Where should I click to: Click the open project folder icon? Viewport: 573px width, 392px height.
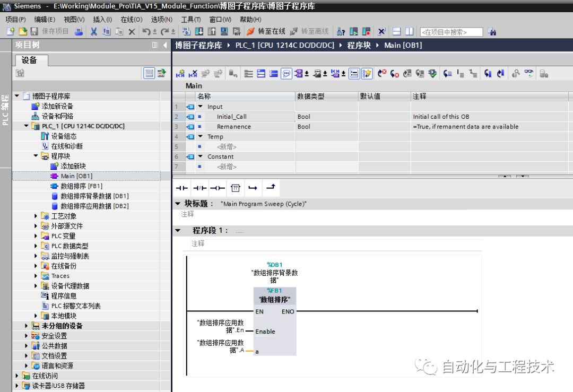pyautogui.click(x=23, y=31)
